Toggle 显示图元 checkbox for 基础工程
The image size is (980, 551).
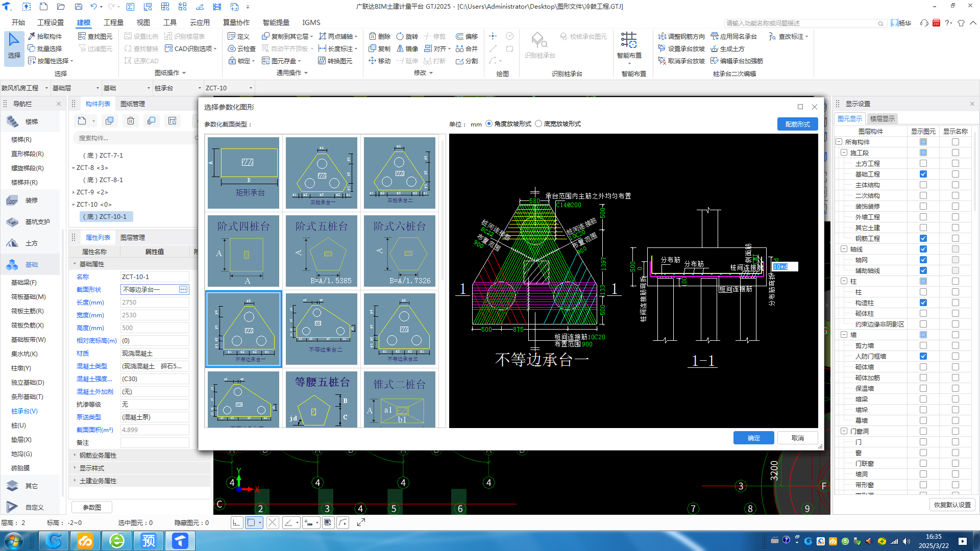(923, 174)
